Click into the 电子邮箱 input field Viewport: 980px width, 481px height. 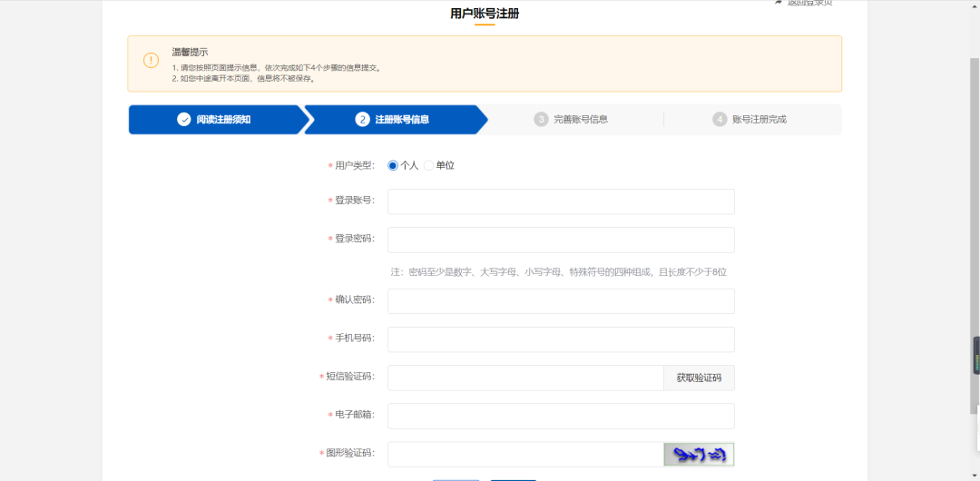click(561, 416)
